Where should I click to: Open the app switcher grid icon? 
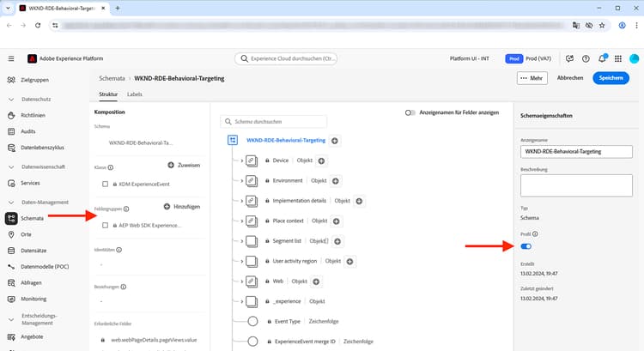[618, 58]
